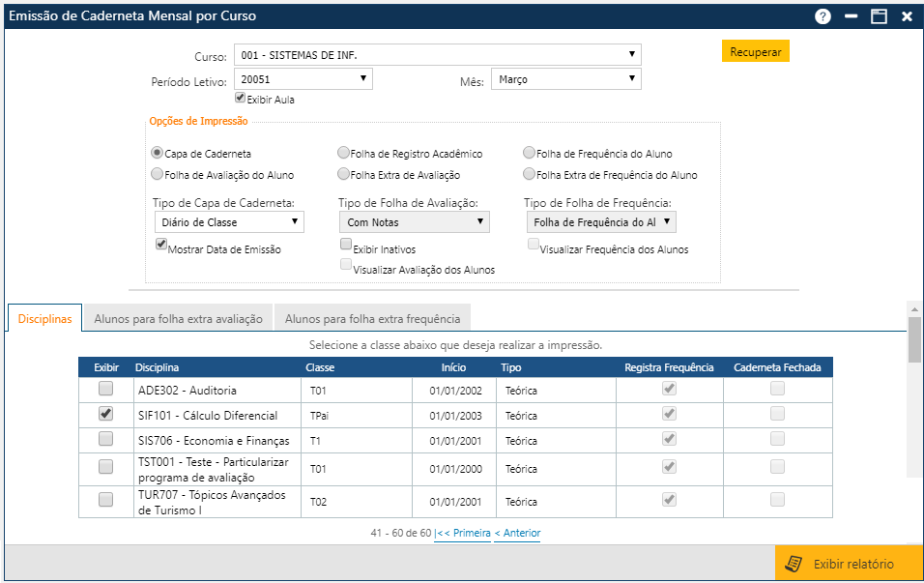Screen dimensions: 924x583
Task: Uncheck the Exibir Aula checkbox
Action: [240, 98]
